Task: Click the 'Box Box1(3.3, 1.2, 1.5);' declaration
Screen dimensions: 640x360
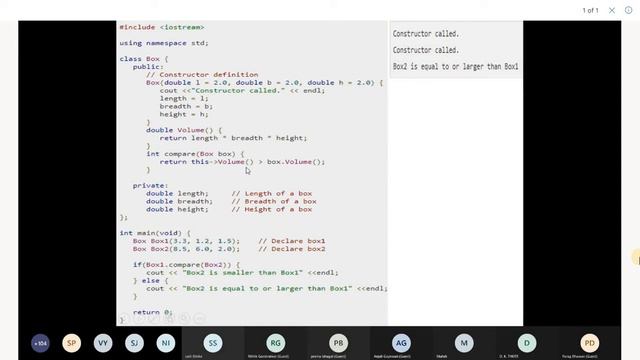Action: click(187, 241)
